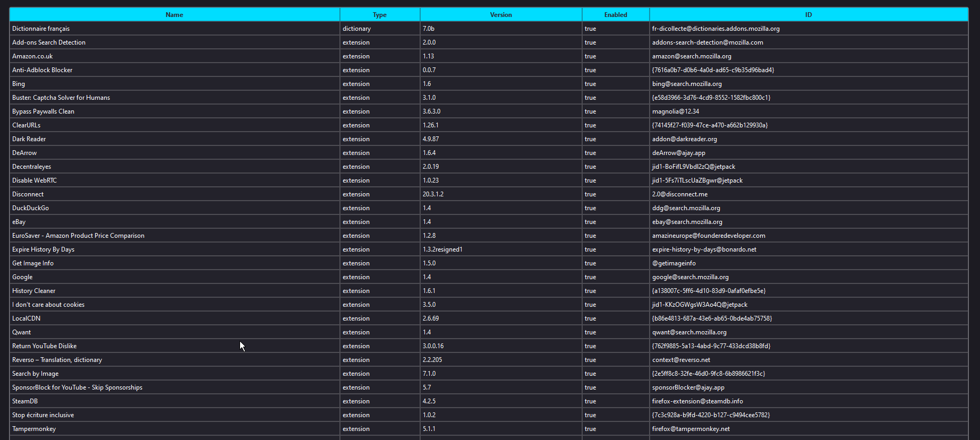Select EuroSaver - Amazon Product Price Comparison

click(x=174, y=236)
